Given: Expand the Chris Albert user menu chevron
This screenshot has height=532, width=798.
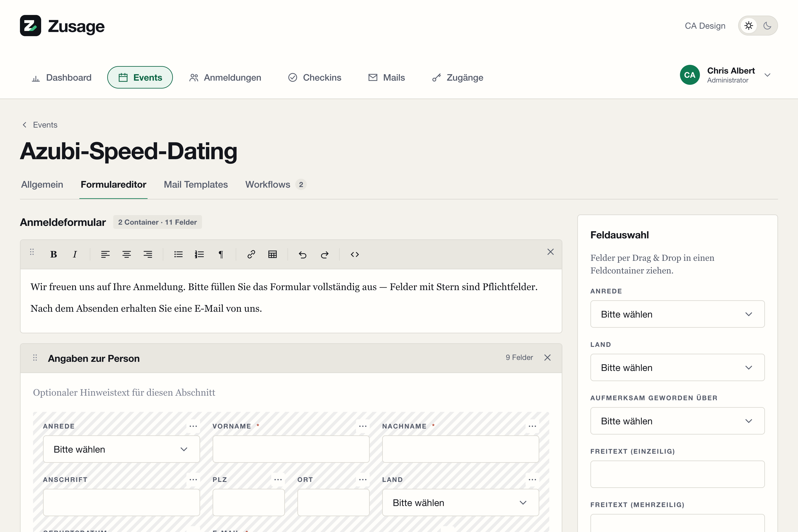Looking at the screenshot, I should [767, 75].
